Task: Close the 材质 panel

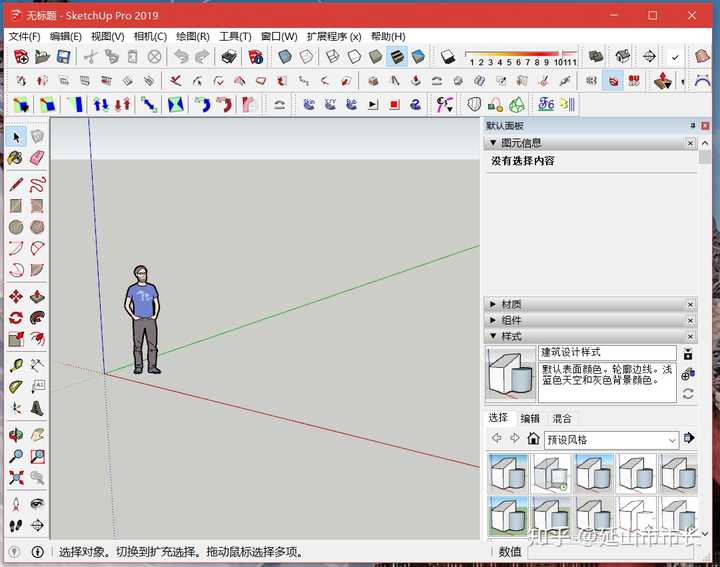Action: point(690,304)
